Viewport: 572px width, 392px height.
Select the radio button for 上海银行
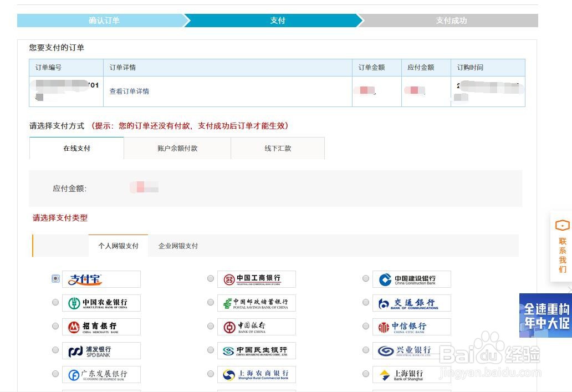point(365,374)
